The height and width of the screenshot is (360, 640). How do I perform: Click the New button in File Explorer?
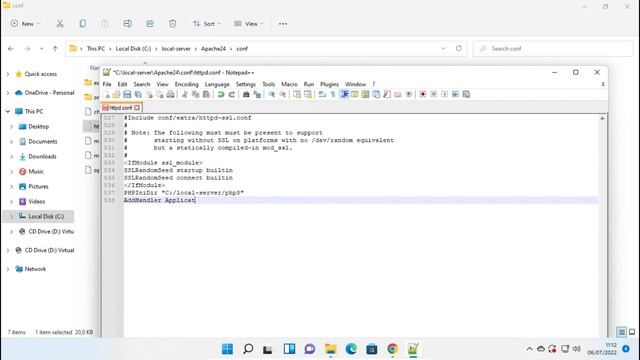(25, 24)
